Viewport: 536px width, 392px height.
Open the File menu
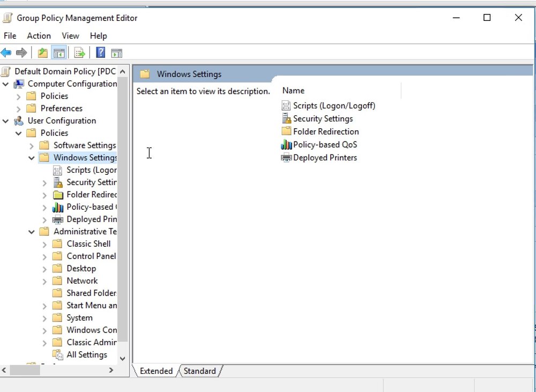(x=10, y=36)
